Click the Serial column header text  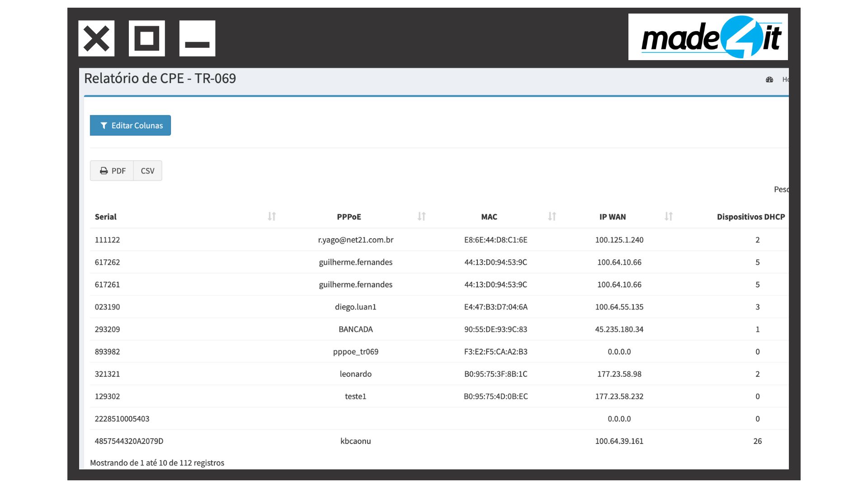pyautogui.click(x=105, y=217)
